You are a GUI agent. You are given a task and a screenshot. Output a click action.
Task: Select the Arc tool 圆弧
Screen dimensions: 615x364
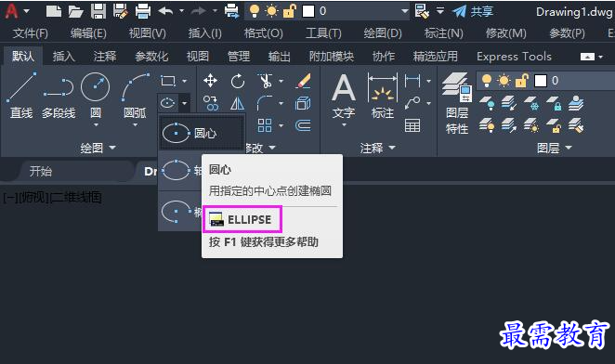click(x=135, y=96)
